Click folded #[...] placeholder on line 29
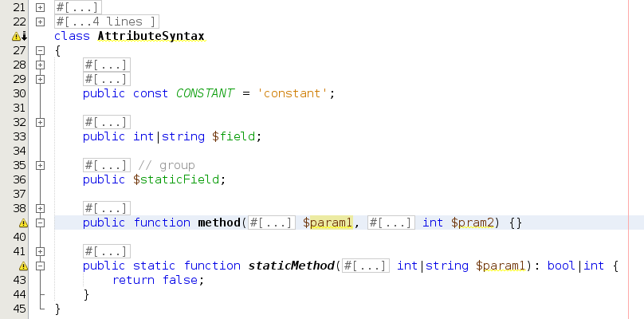Image resolution: width=644 pixels, height=319 pixels. tap(107, 79)
